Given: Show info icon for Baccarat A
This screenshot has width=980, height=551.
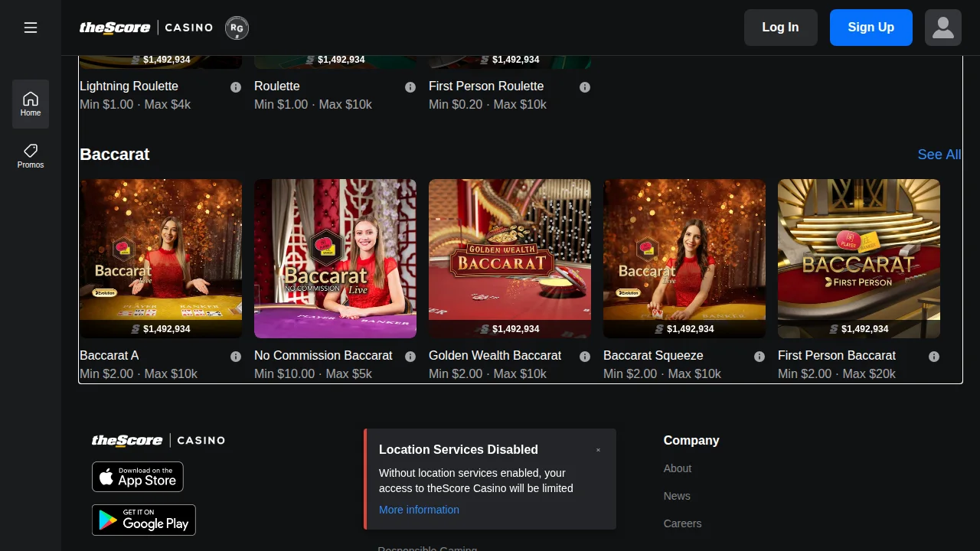Looking at the screenshot, I should 236,357.
